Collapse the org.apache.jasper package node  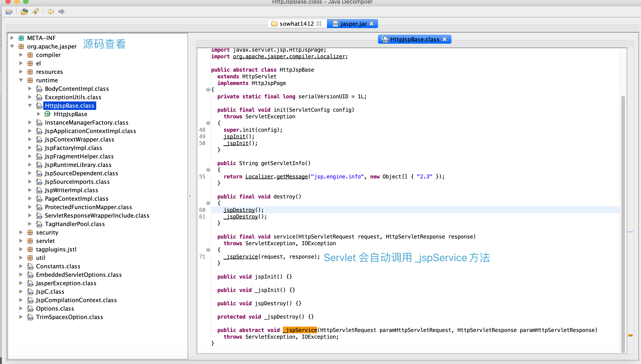tap(12, 46)
